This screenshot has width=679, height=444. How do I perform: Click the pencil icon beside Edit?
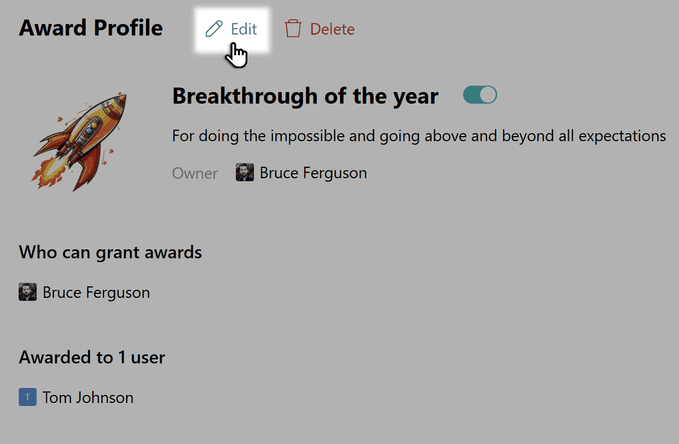click(213, 29)
